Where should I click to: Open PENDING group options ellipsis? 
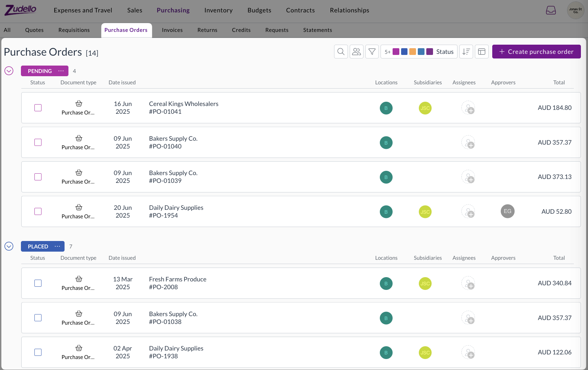tap(61, 71)
